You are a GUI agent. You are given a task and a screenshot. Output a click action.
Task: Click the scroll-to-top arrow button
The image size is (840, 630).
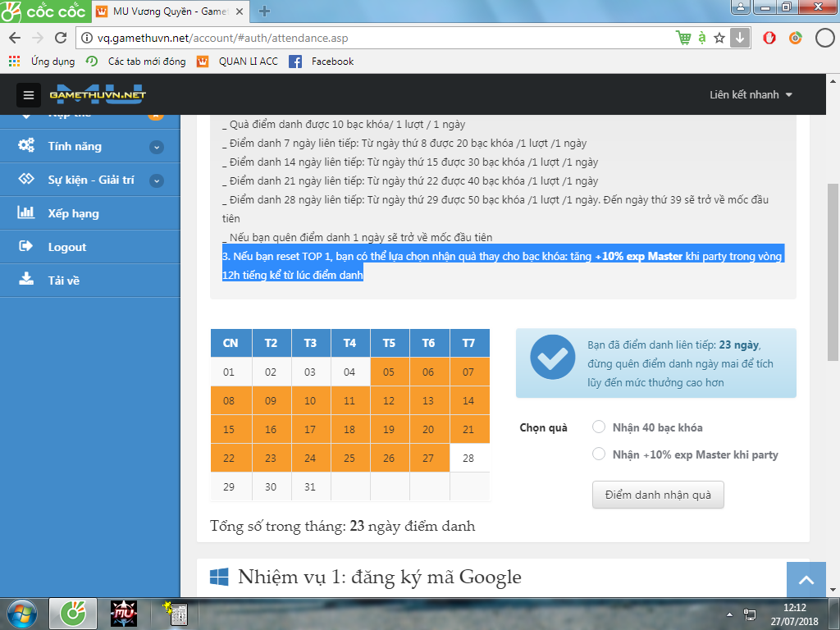[806, 581]
